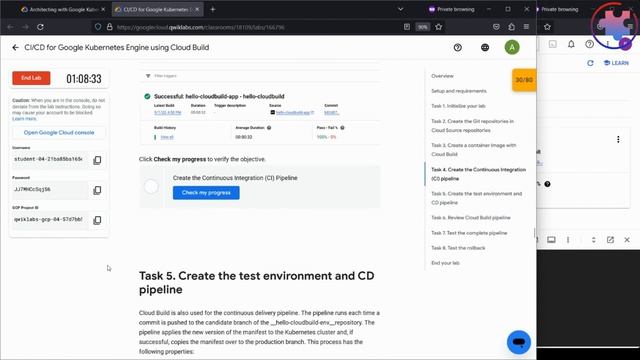Open Task 4. Create the Continuous Integration pipeline
The image size is (640, 360).
coord(478,174)
